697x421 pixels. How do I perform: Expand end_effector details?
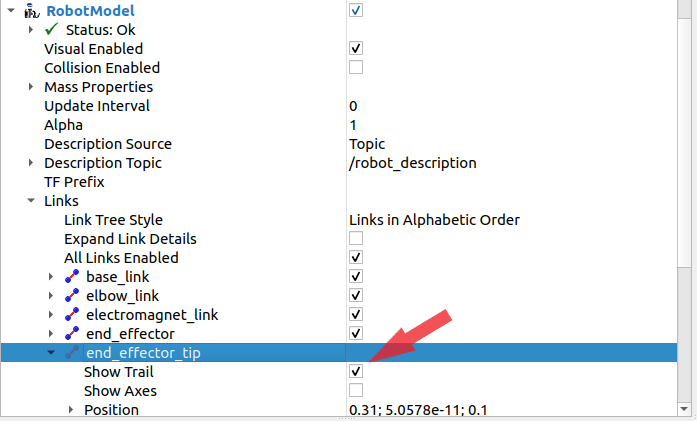[51, 333]
